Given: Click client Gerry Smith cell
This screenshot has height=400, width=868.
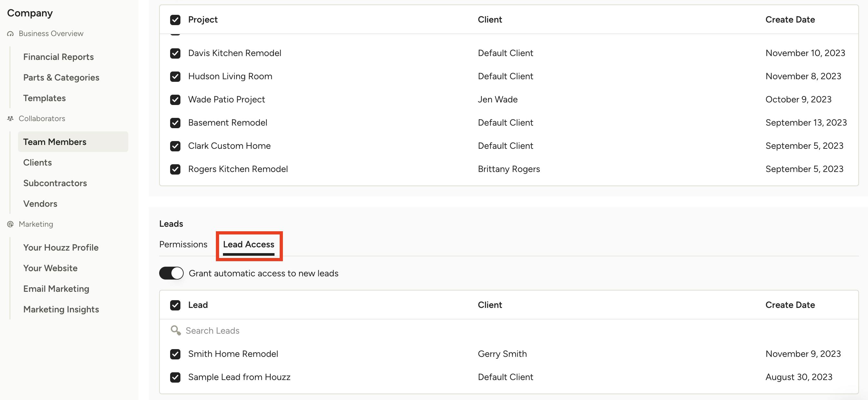Looking at the screenshot, I should [x=502, y=354].
